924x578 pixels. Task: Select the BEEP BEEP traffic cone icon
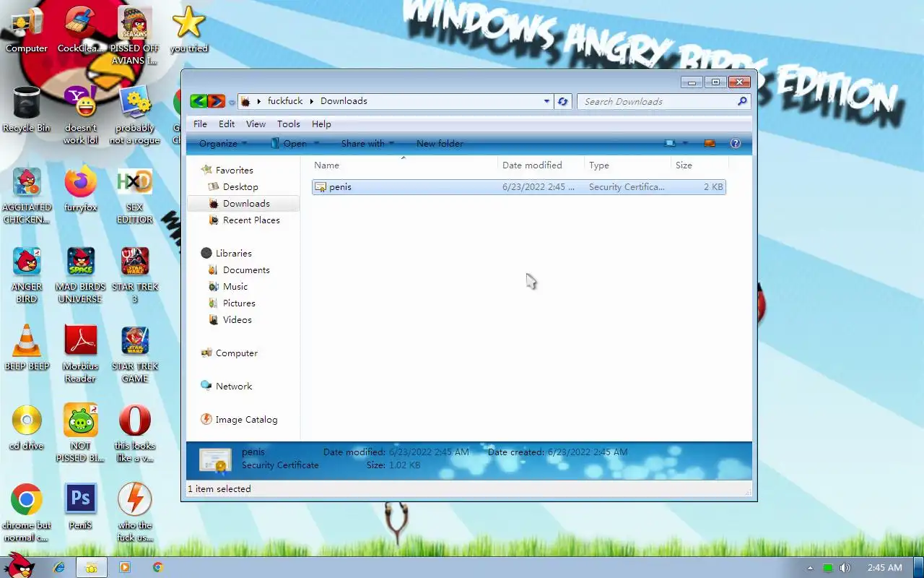tap(27, 348)
